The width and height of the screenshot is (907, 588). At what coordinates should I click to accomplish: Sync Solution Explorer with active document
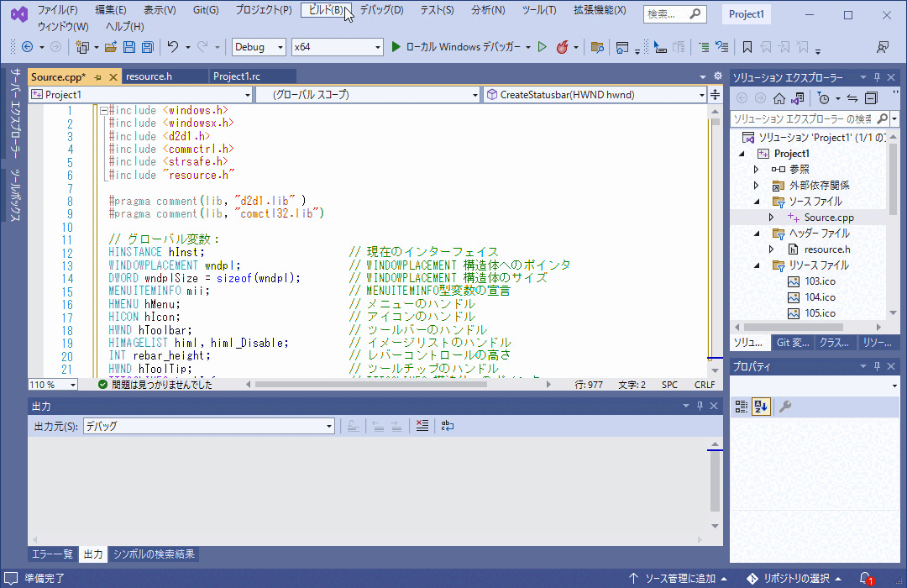pyautogui.click(x=853, y=98)
